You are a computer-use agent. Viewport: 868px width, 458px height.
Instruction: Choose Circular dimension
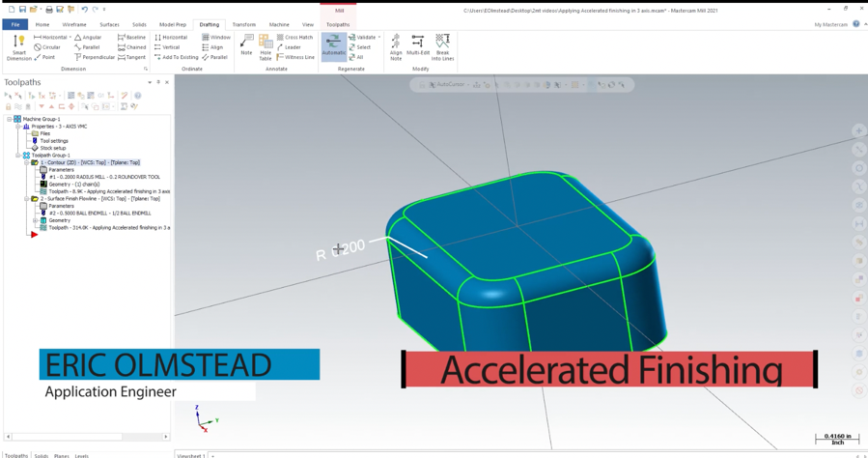[47, 47]
